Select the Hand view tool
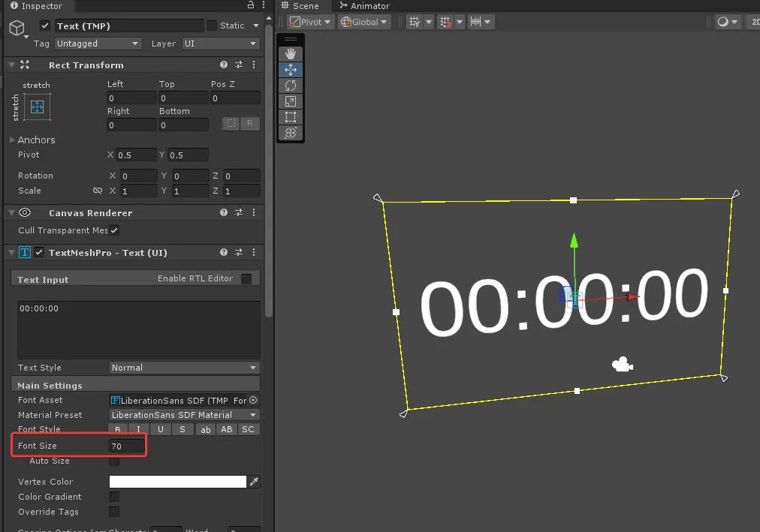760x532 pixels. [x=291, y=54]
